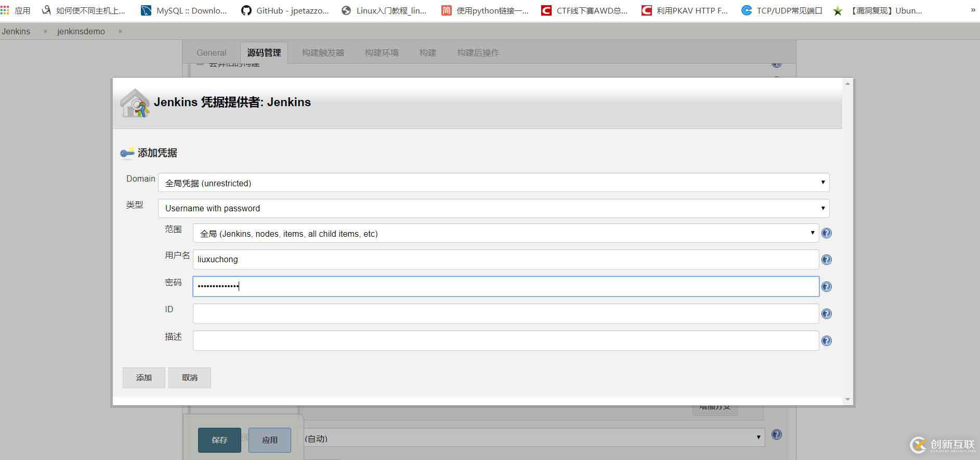Viewport: 980px width, 460px height.
Task: Click help icon for the 范围 field
Action: click(x=827, y=233)
